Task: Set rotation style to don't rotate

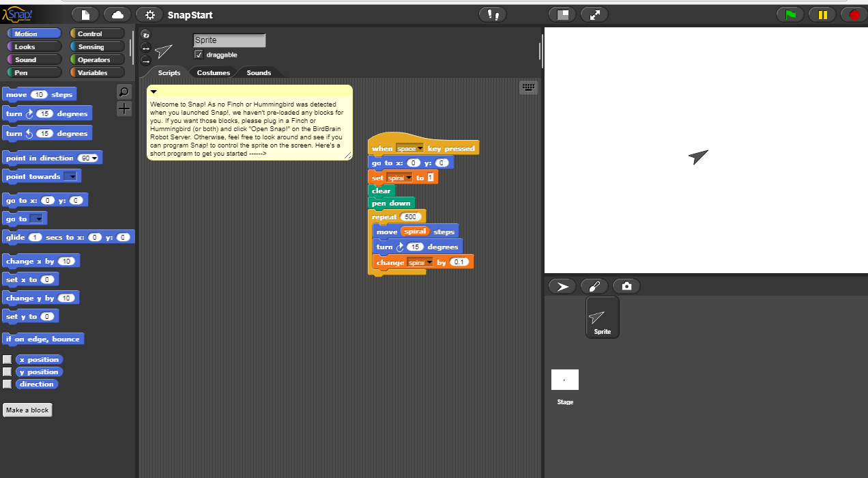Action: (x=146, y=61)
